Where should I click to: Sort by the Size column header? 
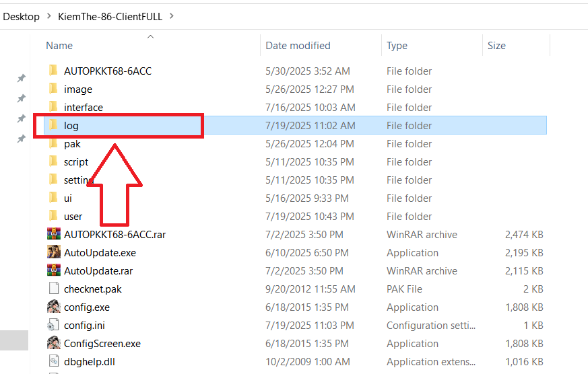pyautogui.click(x=496, y=46)
